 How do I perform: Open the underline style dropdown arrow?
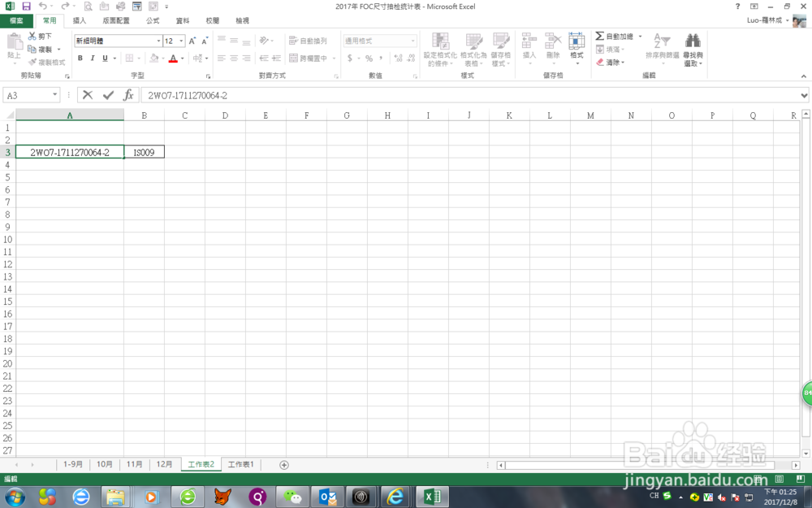pyautogui.click(x=114, y=58)
